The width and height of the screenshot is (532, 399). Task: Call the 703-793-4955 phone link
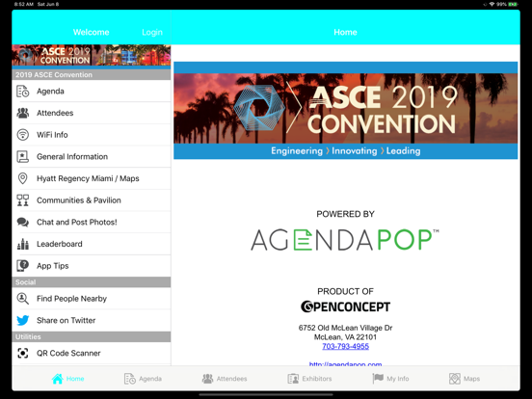tap(345, 346)
